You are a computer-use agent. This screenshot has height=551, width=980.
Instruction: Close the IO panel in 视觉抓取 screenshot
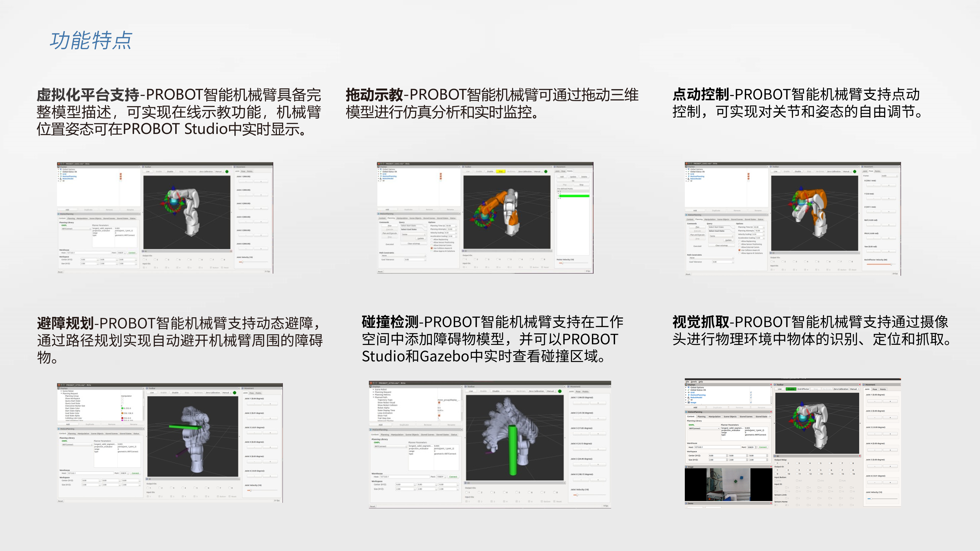point(860,456)
